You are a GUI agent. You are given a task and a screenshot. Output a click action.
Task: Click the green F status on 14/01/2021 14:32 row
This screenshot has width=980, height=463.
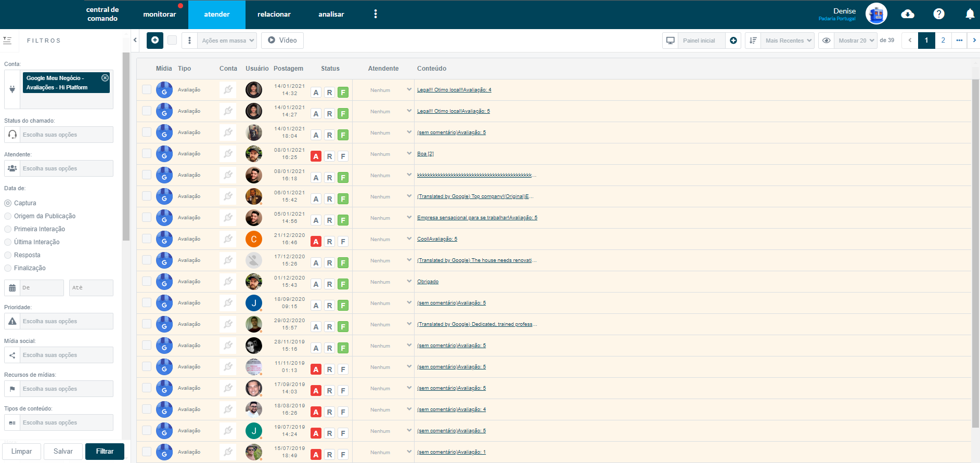pyautogui.click(x=343, y=92)
